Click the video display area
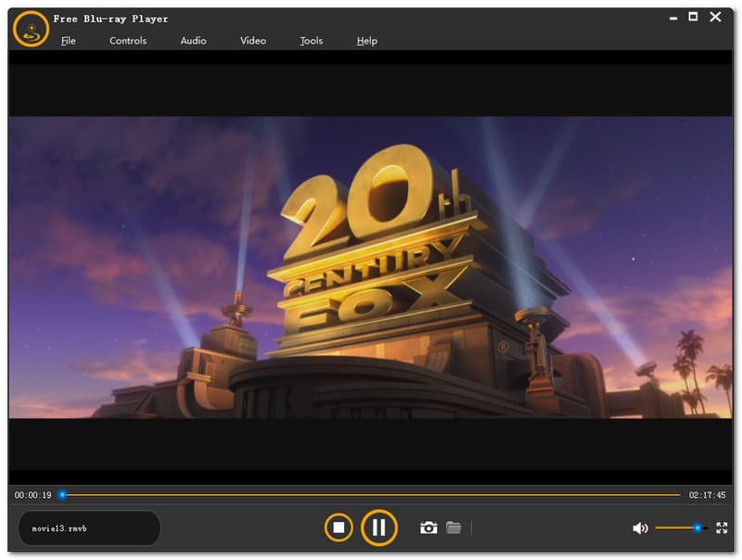This screenshot has height=560, width=742. tap(370, 267)
